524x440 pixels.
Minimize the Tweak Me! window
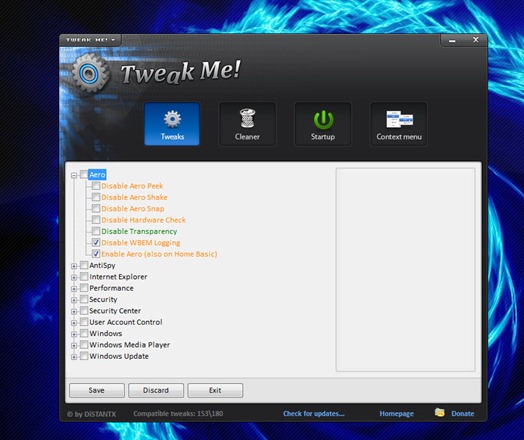tap(452, 40)
